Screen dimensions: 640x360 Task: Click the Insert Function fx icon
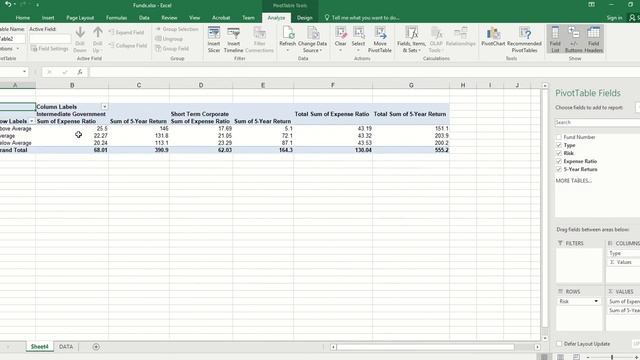click(80, 72)
